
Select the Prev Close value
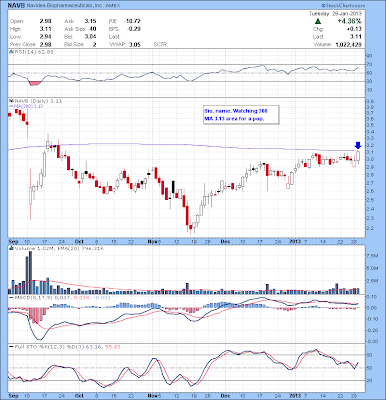45,44
